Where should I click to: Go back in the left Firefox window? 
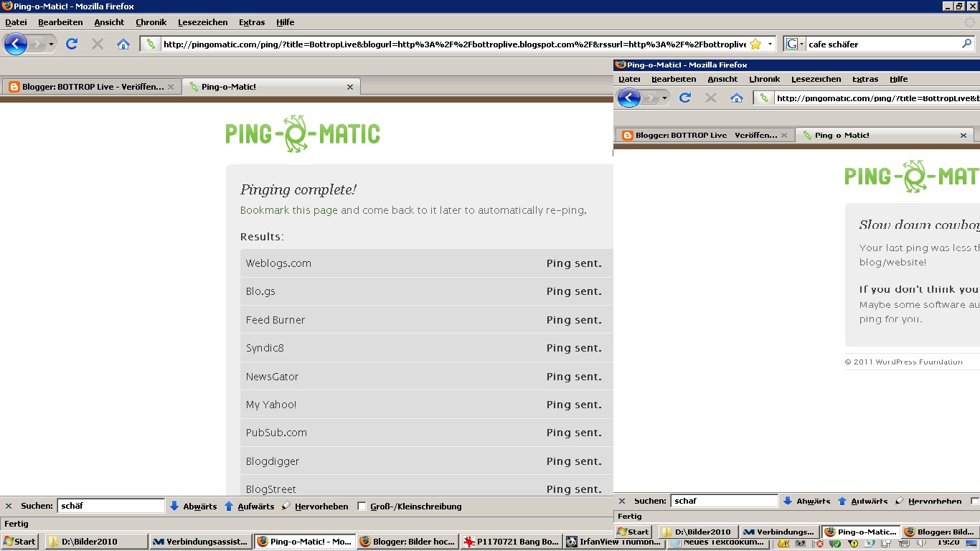click(x=16, y=44)
